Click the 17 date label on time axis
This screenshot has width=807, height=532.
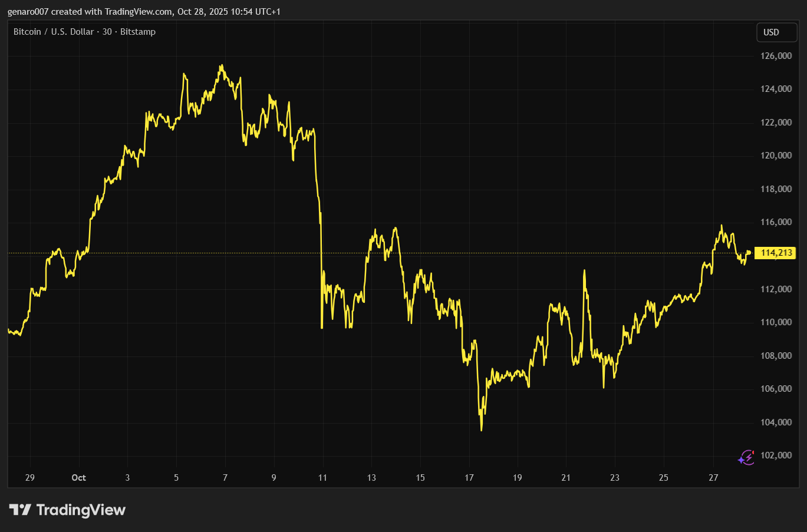469,478
